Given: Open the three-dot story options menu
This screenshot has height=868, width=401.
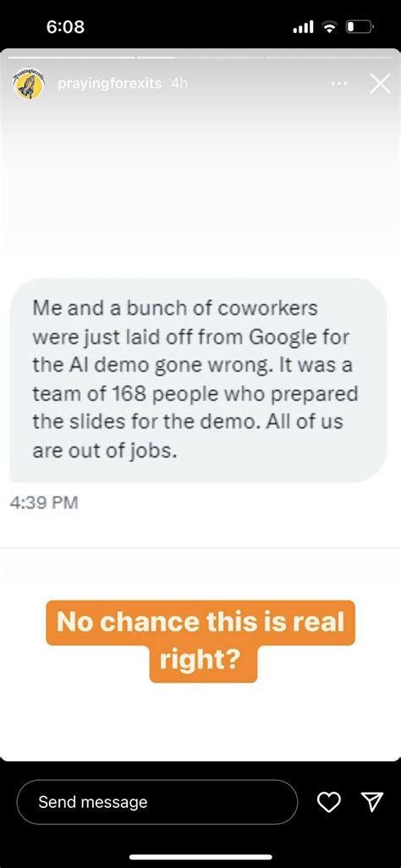Looking at the screenshot, I should pyautogui.click(x=339, y=84).
